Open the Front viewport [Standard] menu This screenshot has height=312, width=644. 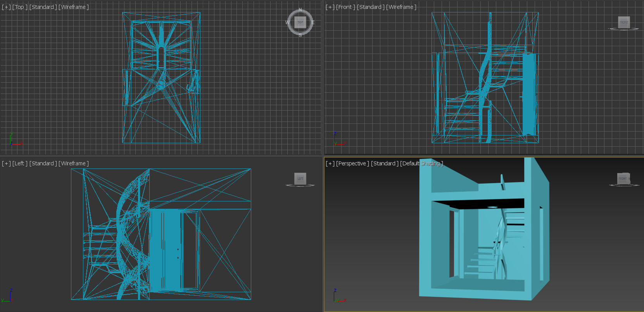371,7
